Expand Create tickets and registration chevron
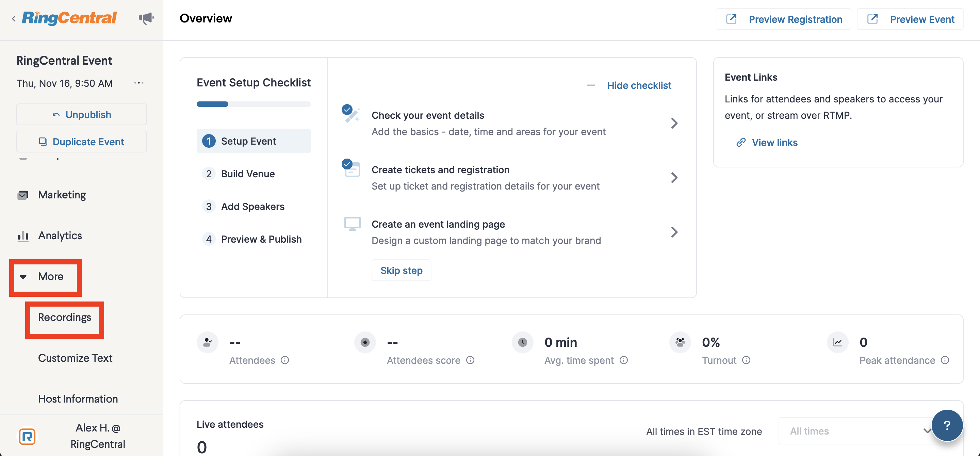This screenshot has height=456, width=980. [674, 178]
